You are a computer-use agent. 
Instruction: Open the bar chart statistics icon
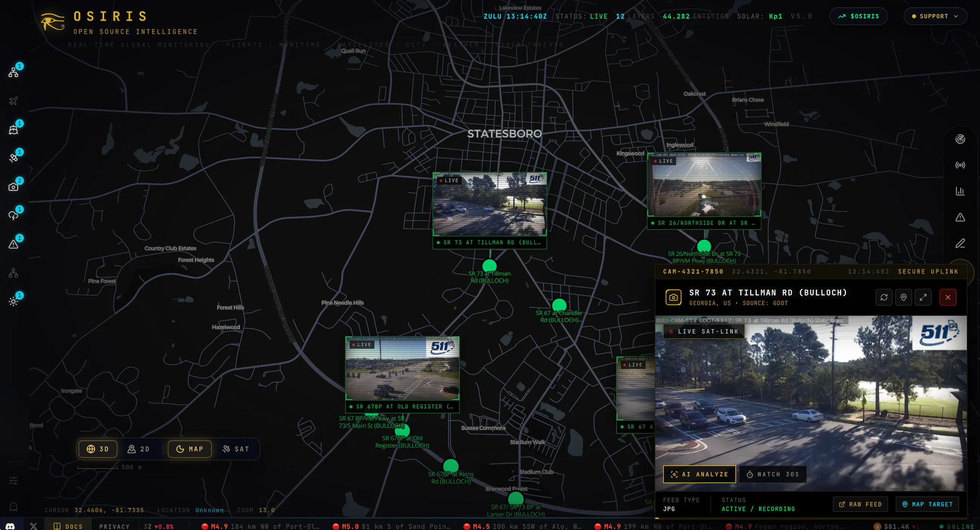pos(960,191)
